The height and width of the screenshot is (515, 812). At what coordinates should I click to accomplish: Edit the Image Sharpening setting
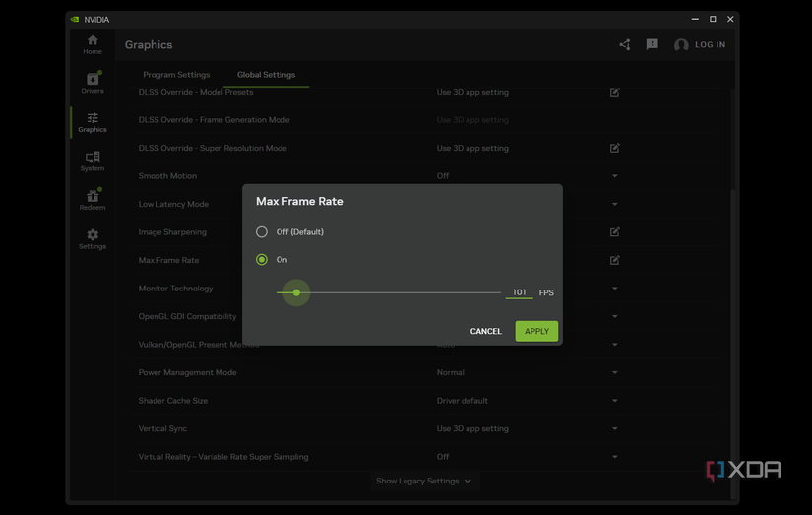[x=615, y=232]
